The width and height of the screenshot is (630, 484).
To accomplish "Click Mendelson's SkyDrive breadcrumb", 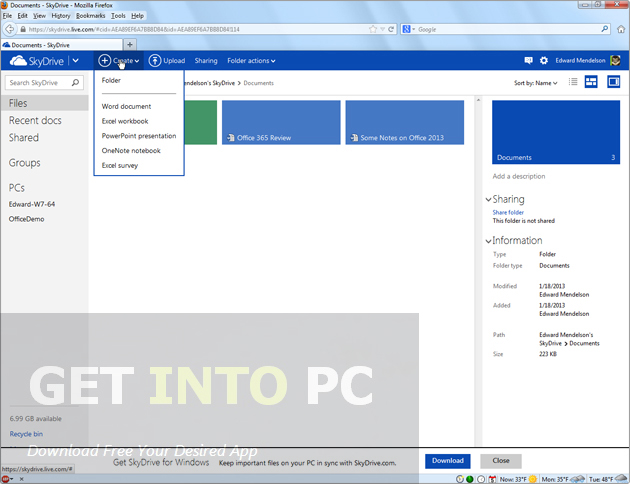I will pyautogui.click(x=209, y=83).
